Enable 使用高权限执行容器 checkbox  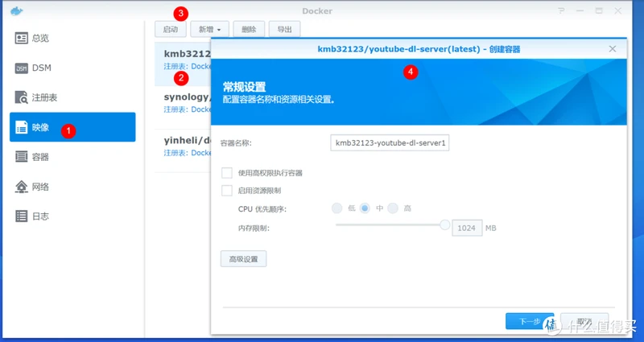pyautogui.click(x=227, y=173)
